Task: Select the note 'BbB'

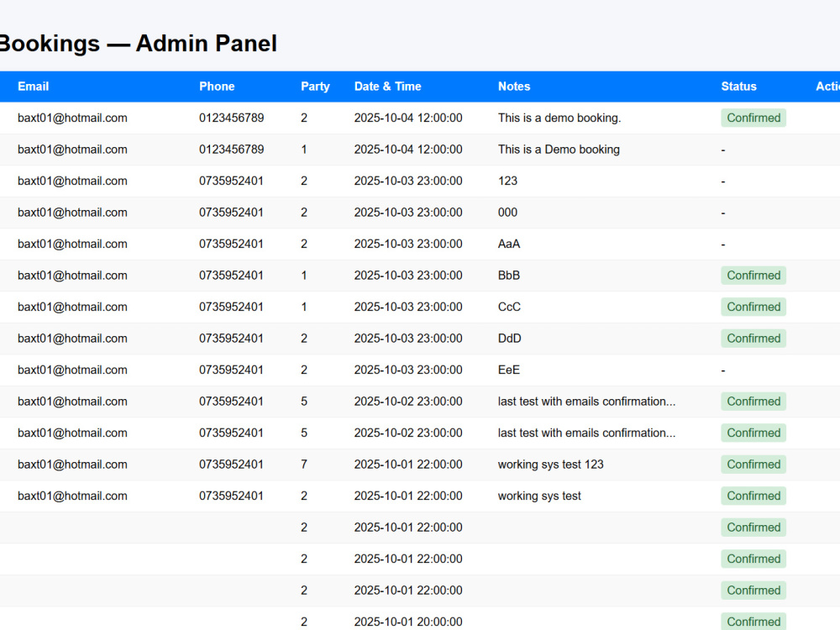Action: 509,276
